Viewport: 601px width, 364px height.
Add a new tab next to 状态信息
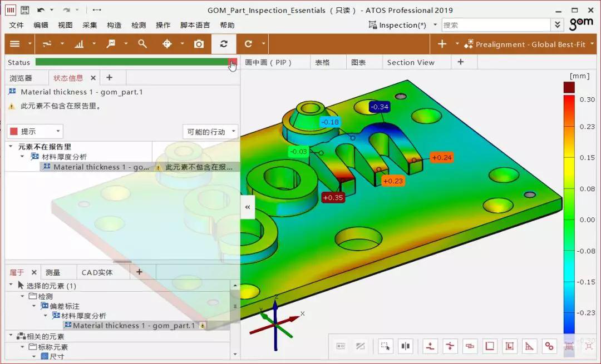(x=109, y=78)
